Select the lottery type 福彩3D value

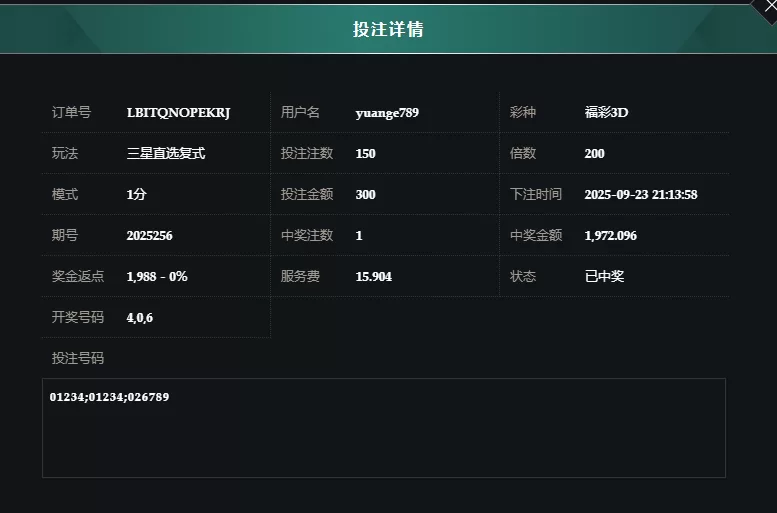pyautogui.click(x=606, y=112)
